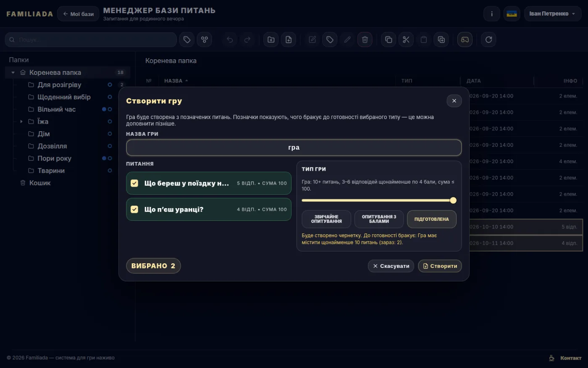This screenshot has height=368, width=588.
Task: Select the "Підготовлена" game type
Action: click(x=432, y=219)
